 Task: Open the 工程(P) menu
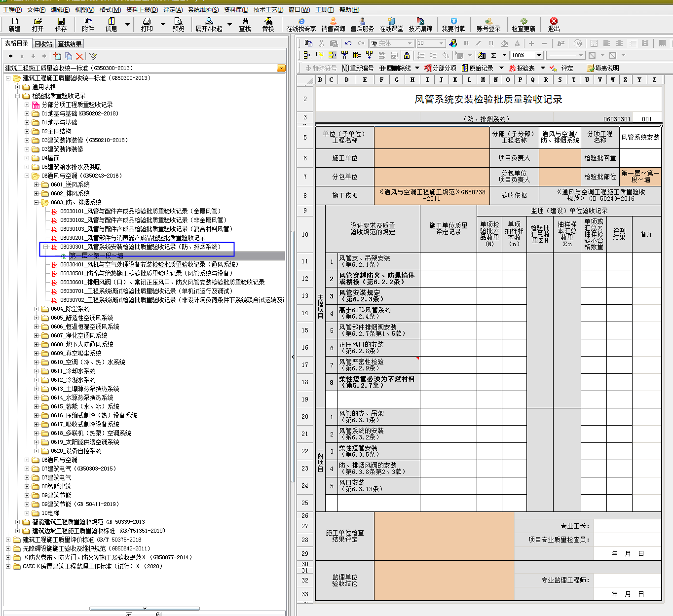click(x=12, y=9)
